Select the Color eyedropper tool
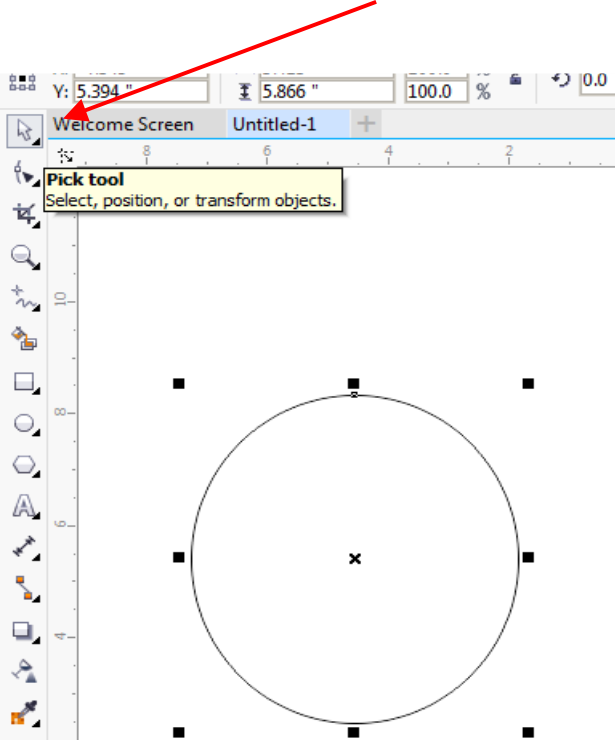The width and height of the screenshot is (615, 740). 24,713
